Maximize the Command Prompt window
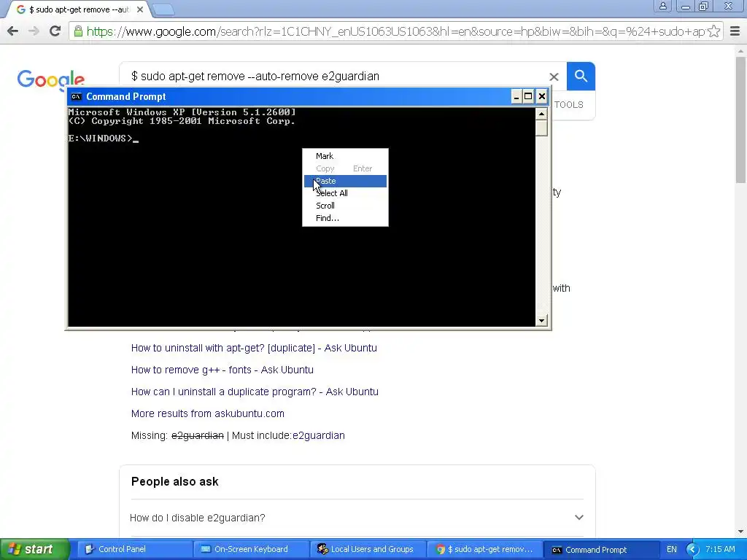The image size is (747, 560). pos(528,97)
